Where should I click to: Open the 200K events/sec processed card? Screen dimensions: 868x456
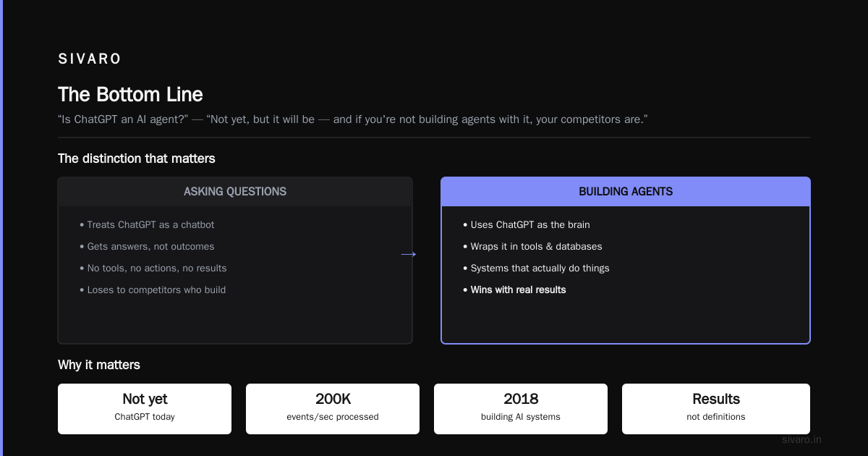pos(333,409)
